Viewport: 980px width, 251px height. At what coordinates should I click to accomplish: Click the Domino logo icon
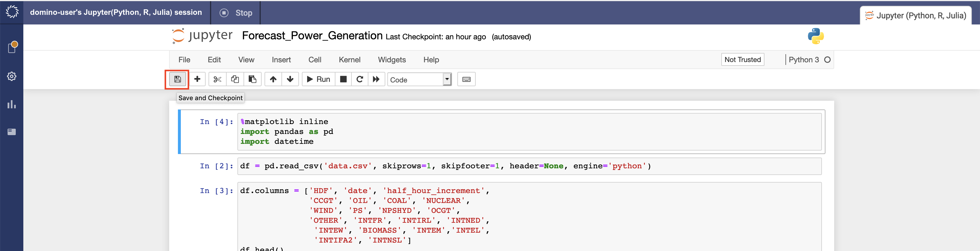[12, 12]
